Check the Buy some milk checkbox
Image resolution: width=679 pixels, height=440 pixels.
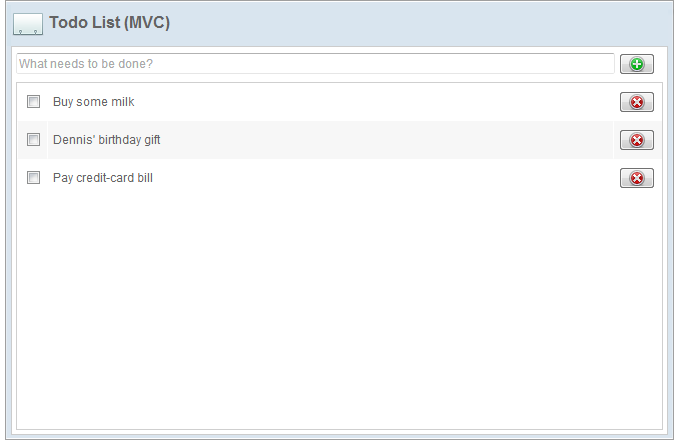(x=33, y=102)
